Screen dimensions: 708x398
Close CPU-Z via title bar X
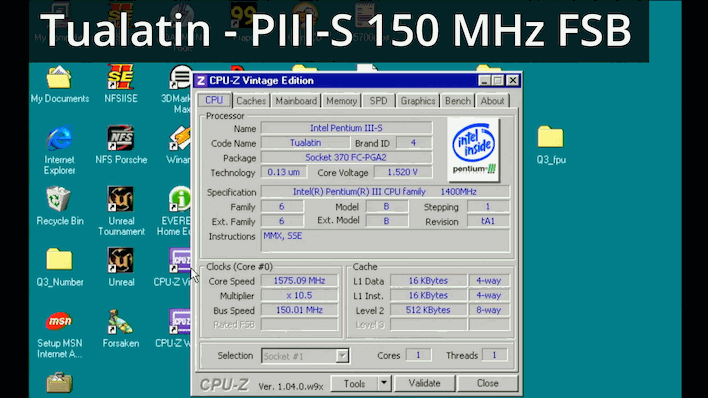tap(513, 81)
